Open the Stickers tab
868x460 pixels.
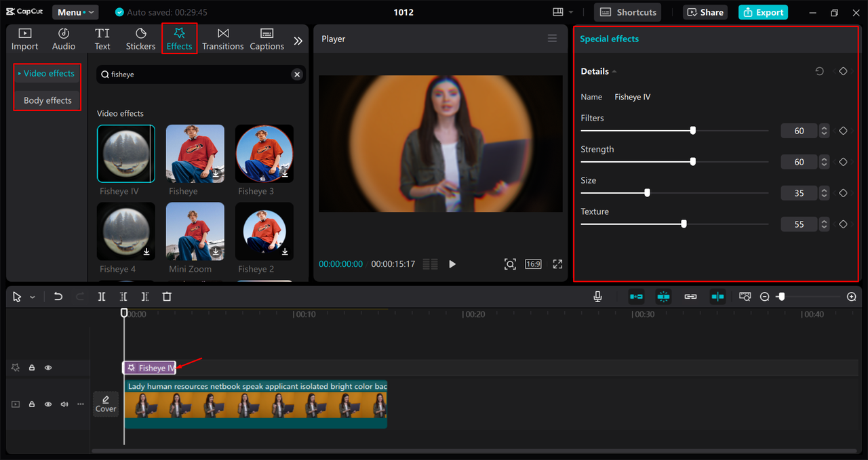pyautogui.click(x=140, y=39)
